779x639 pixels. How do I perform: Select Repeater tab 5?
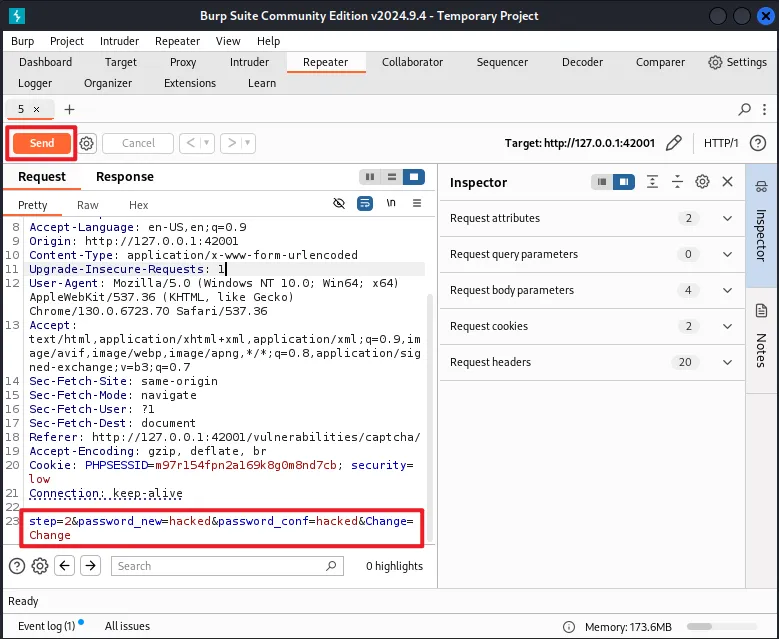(21, 109)
